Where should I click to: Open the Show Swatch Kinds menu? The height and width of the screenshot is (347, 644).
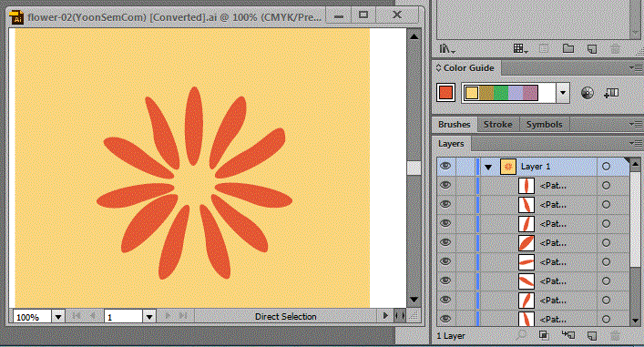click(520, 49)
